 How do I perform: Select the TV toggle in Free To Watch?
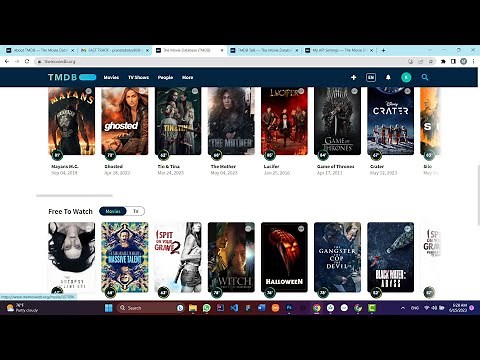(136, 211)
